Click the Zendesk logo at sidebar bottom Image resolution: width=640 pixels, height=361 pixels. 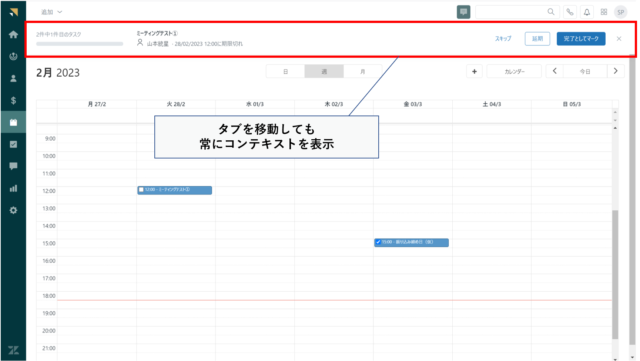[x=13, y=350]
